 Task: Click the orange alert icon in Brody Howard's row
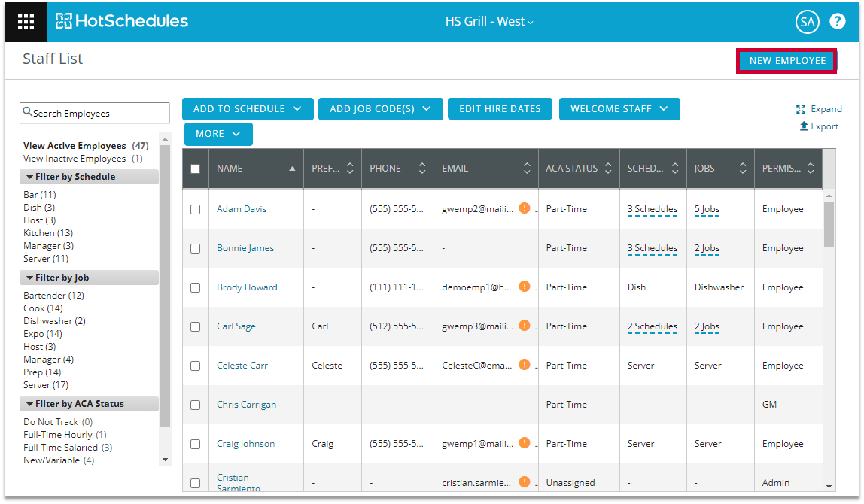tap(525, 287)
